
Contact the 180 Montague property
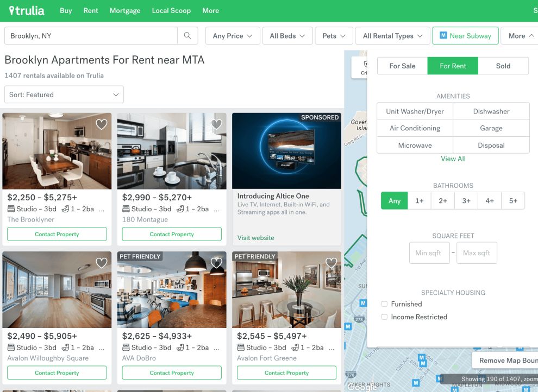pyautogui.click(x=172, y=234)
